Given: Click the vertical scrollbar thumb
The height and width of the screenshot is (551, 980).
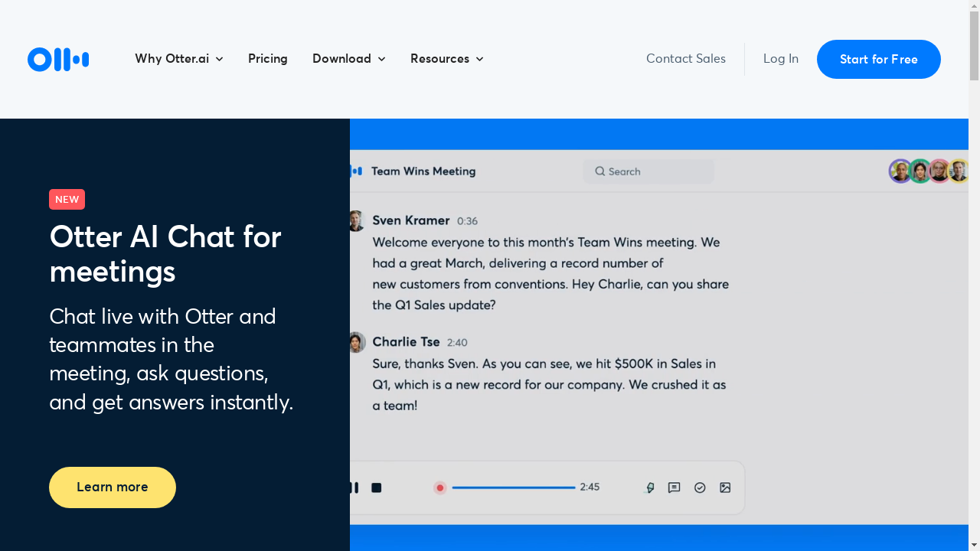Looking at the screenshot, I should click(974, 46).
